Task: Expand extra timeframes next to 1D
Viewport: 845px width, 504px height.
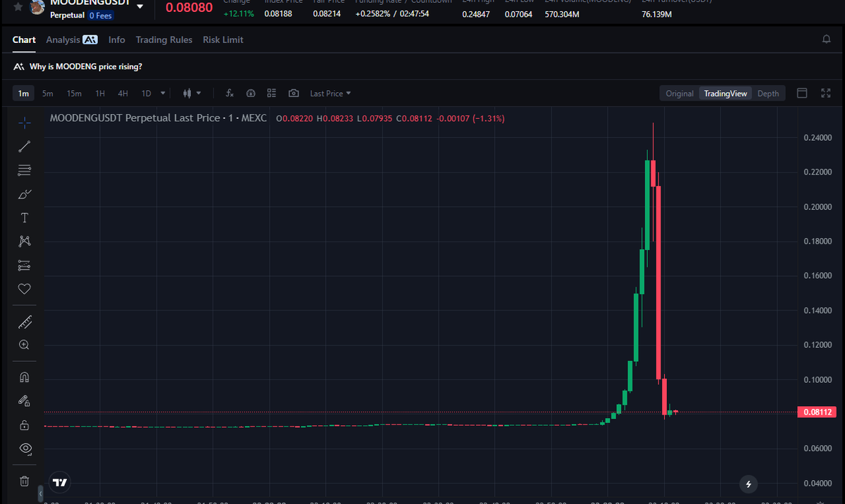Action: (x=163, y=93)
